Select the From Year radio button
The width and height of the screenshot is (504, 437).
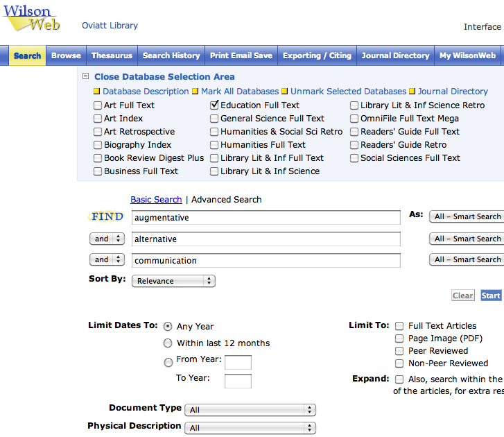[x=168, y=363]
